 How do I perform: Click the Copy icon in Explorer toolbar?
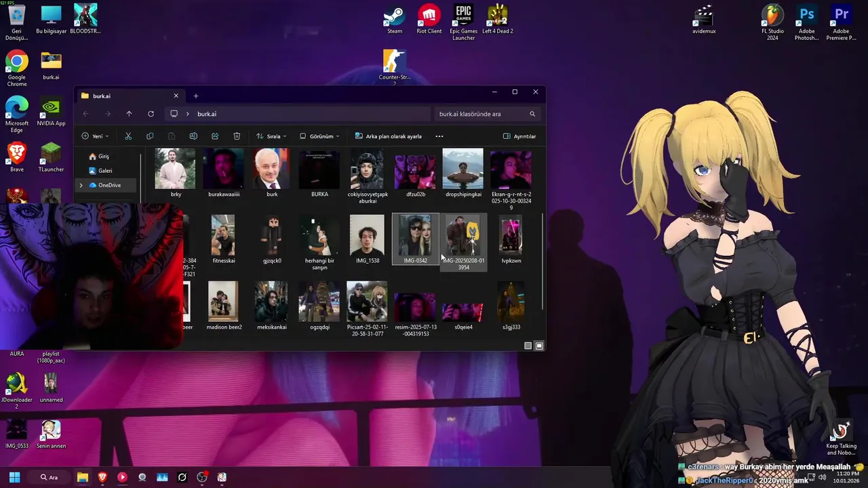coord(150,136)
